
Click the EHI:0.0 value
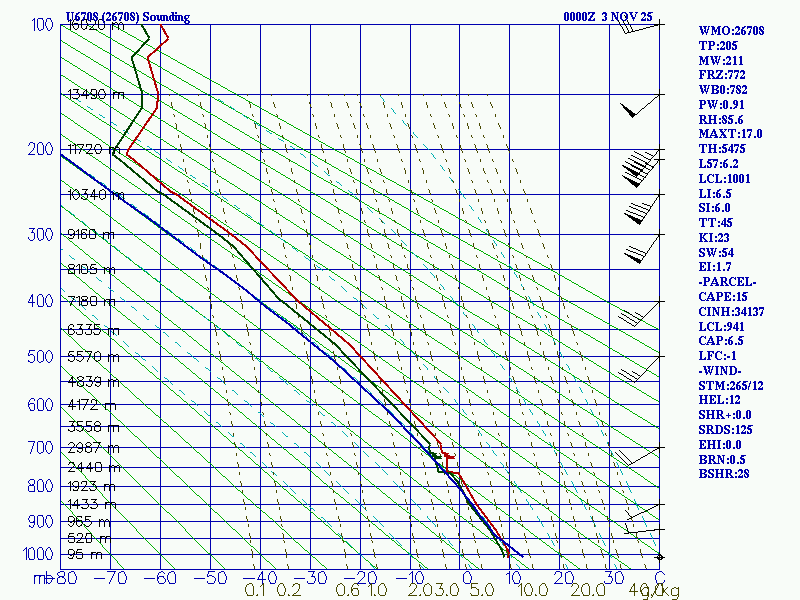point(719,444)
